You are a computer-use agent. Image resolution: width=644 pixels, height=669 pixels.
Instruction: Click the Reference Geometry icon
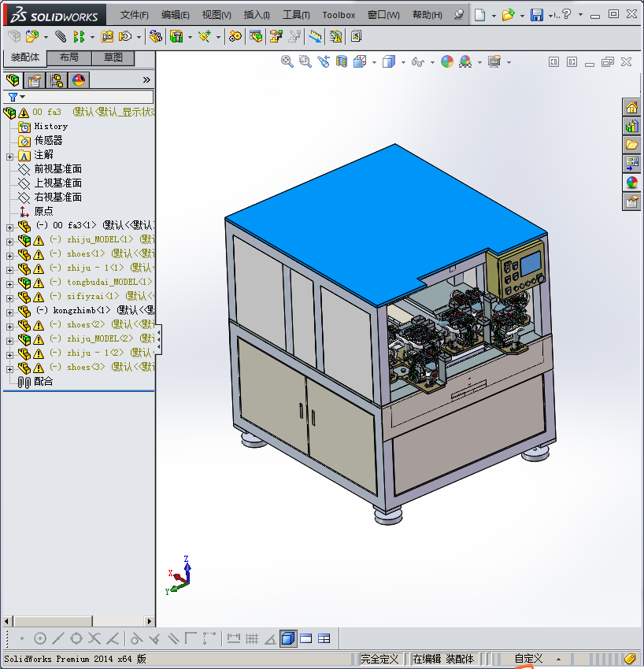205,37
